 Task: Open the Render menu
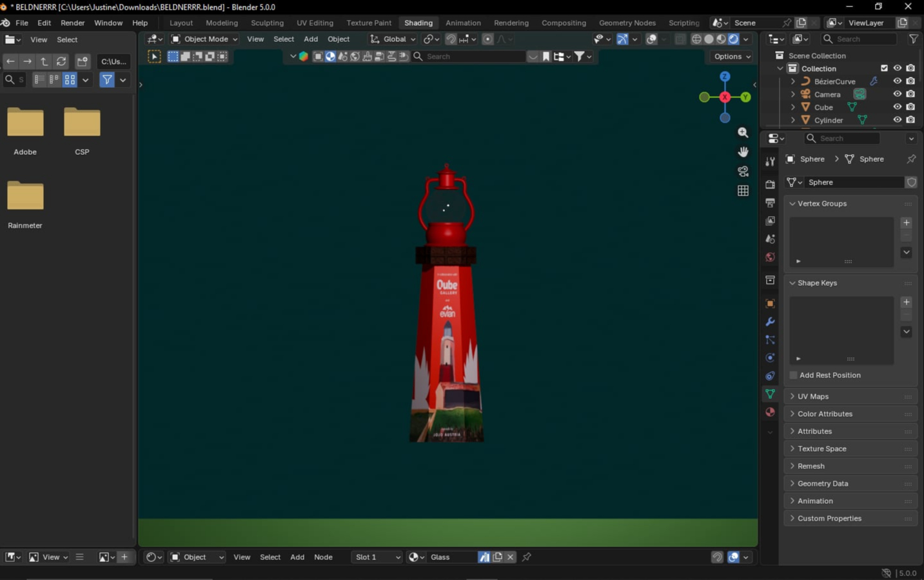pos(72,23)
